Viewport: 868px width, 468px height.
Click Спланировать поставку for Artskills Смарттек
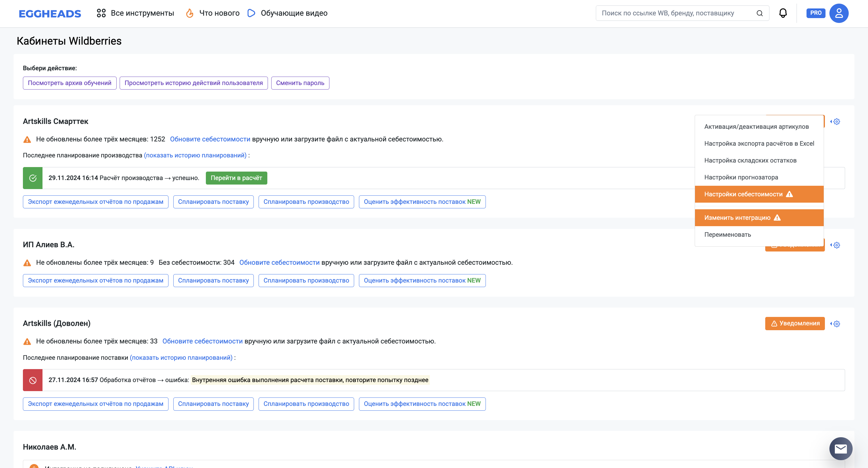point(213,202)
